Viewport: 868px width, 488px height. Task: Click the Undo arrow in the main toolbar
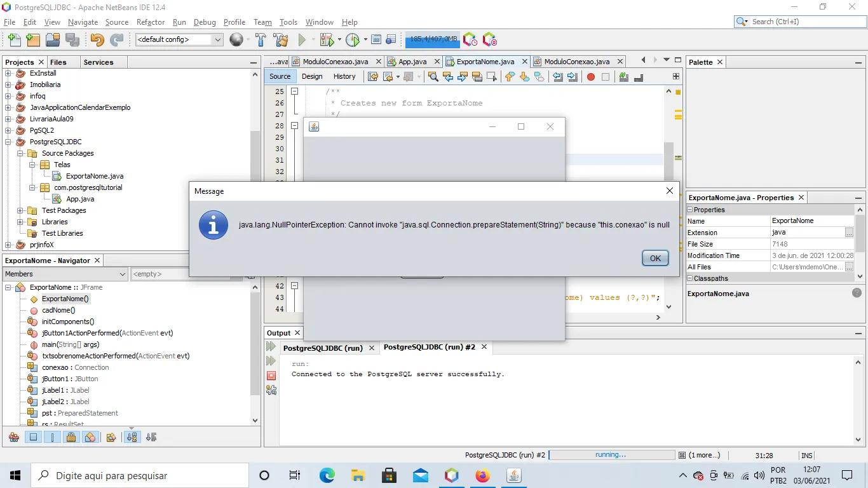[x=97, y=39]
